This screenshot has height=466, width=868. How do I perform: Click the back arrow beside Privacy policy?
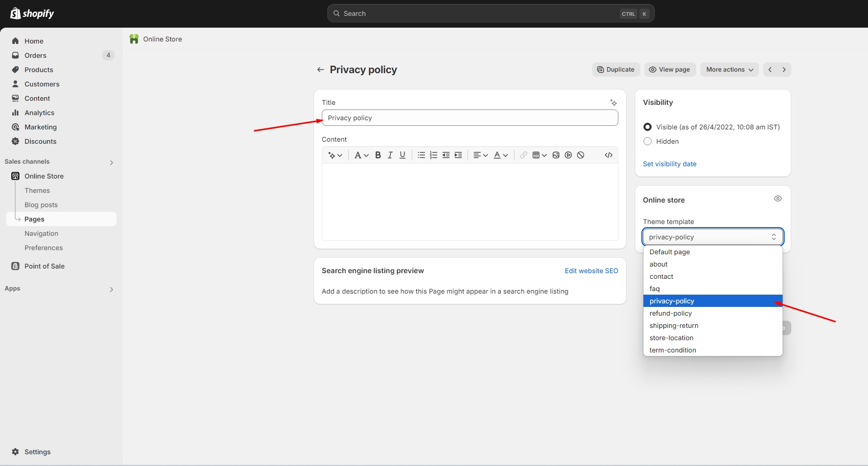pyautogui.click(x=321, y=70)
